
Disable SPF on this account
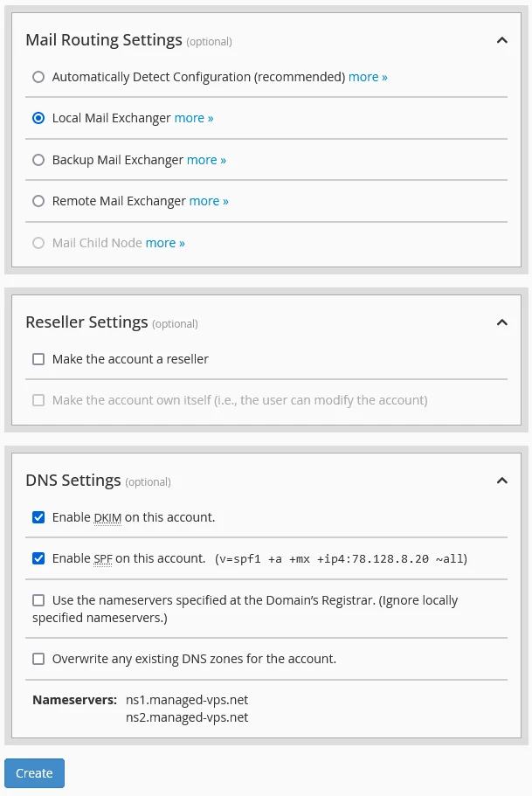click(x=38, y=558)
